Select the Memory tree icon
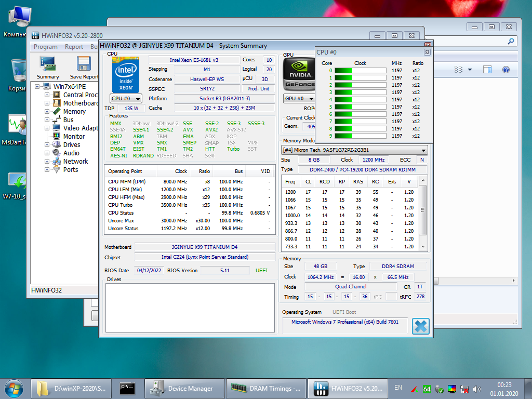 tap(57, 111)
